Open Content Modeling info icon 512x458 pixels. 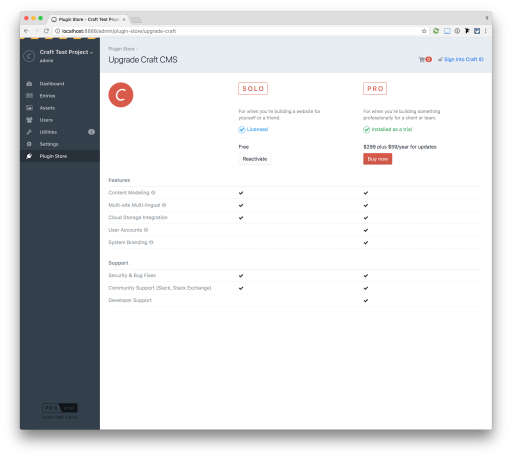(153, 193)
